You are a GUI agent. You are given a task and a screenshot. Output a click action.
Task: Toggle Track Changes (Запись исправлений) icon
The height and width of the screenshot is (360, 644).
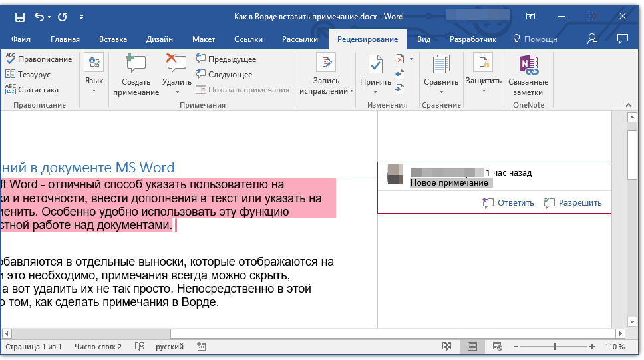click(326, 63)
